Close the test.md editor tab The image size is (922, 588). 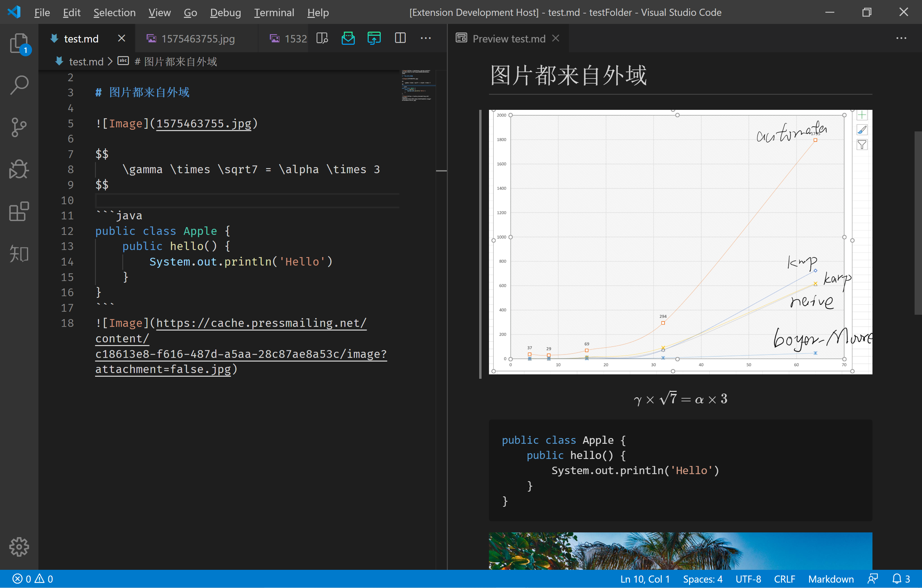tap(121, 38)
